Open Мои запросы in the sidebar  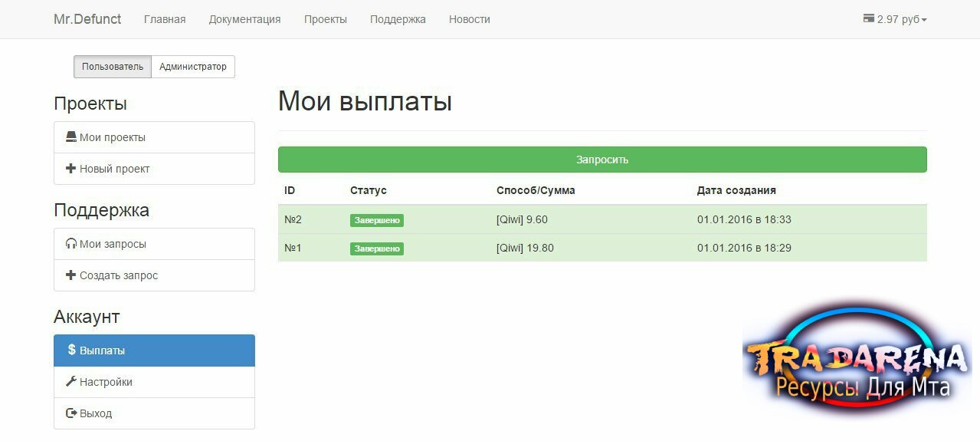[154, 244]
